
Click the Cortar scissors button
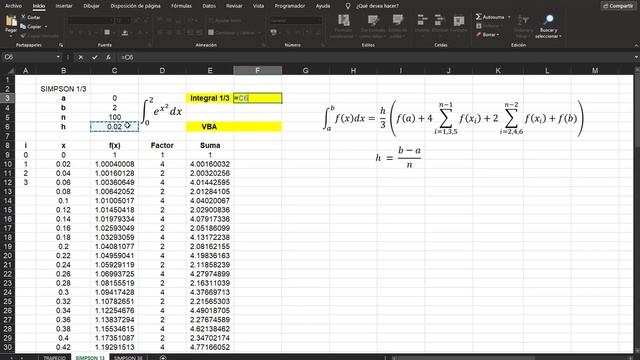[x=31, y=17]
